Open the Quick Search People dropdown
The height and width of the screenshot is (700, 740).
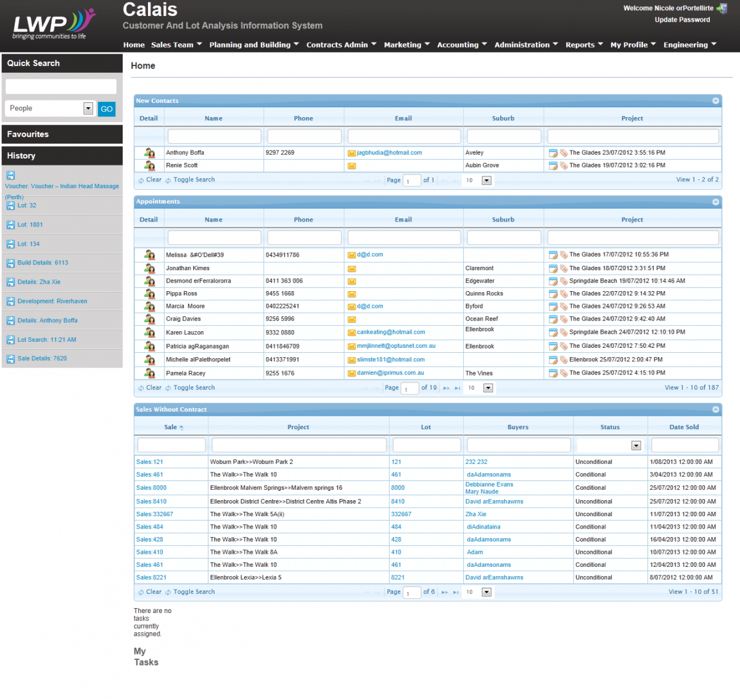(x=88, y=109)
